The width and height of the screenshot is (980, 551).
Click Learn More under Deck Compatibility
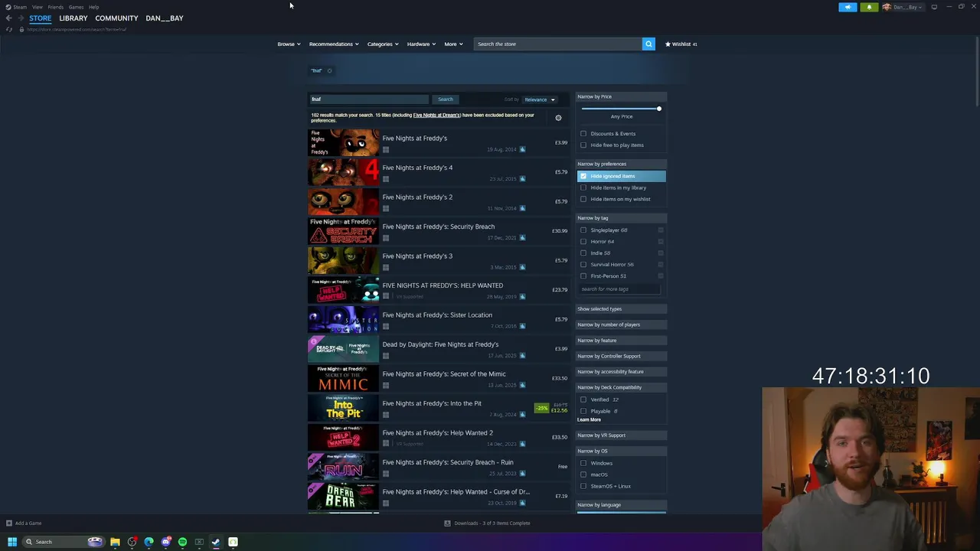point(589,420)
